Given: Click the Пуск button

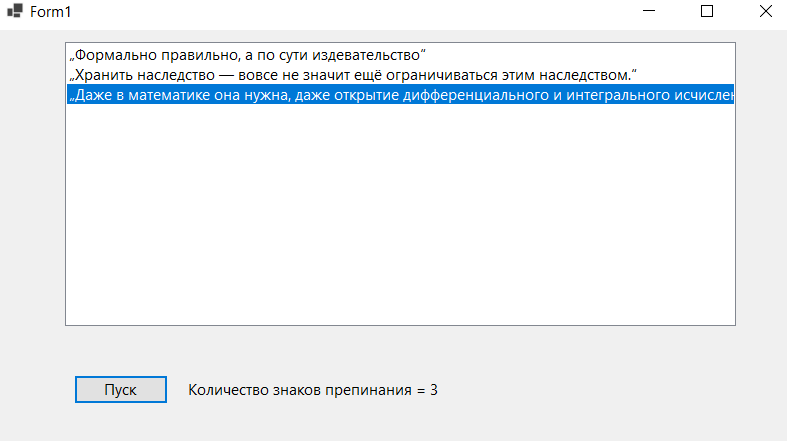Looking at the screenshot, I should pos(120,389).
